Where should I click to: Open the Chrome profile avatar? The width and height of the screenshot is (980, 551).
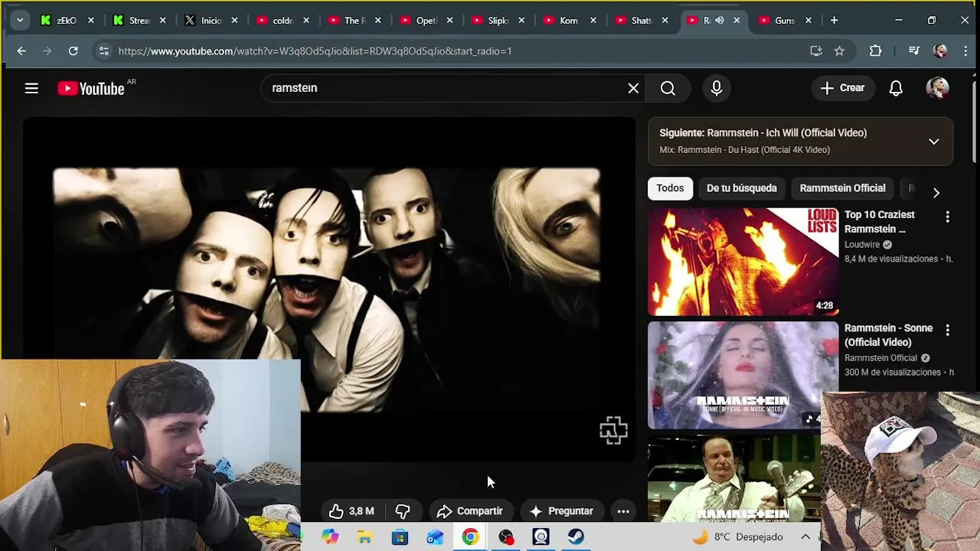[x=940, y=51]
